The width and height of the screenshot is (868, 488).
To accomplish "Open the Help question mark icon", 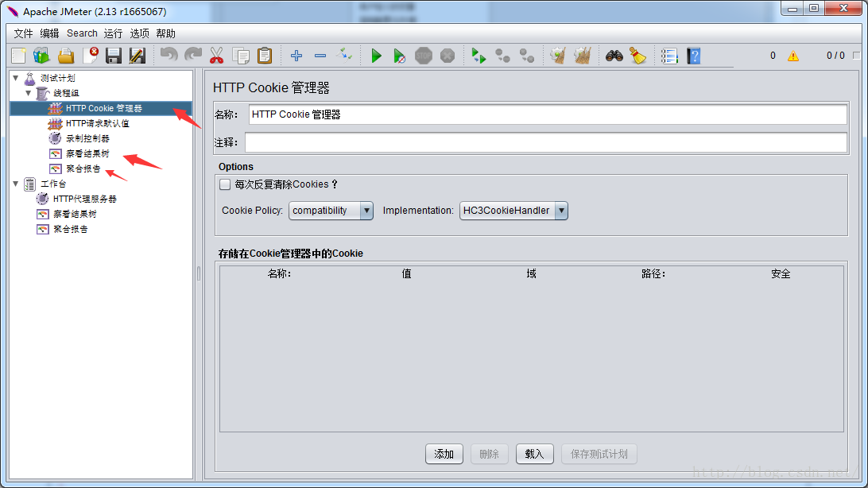I will (694, 56).
